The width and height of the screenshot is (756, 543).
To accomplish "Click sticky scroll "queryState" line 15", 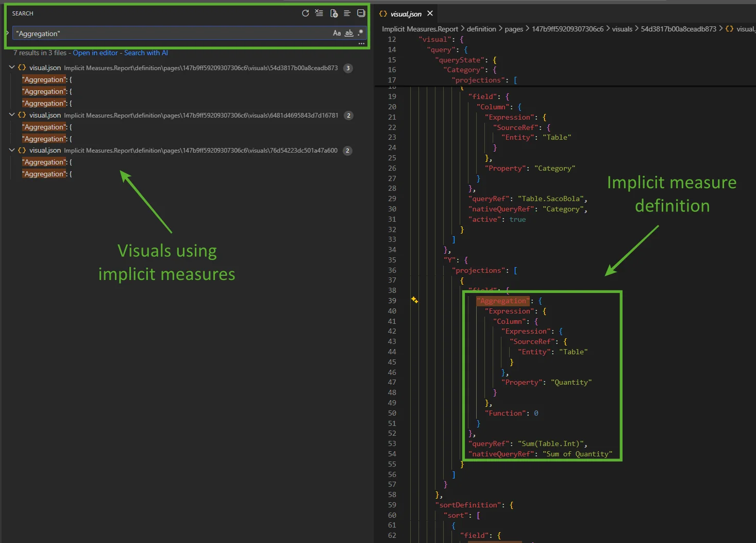I will click(460, 60).
